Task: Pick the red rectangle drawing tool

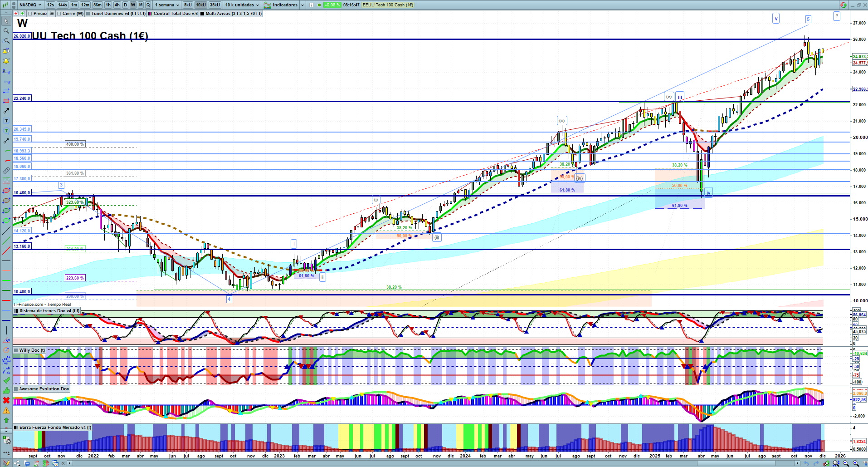Action: tap(6, 101)
